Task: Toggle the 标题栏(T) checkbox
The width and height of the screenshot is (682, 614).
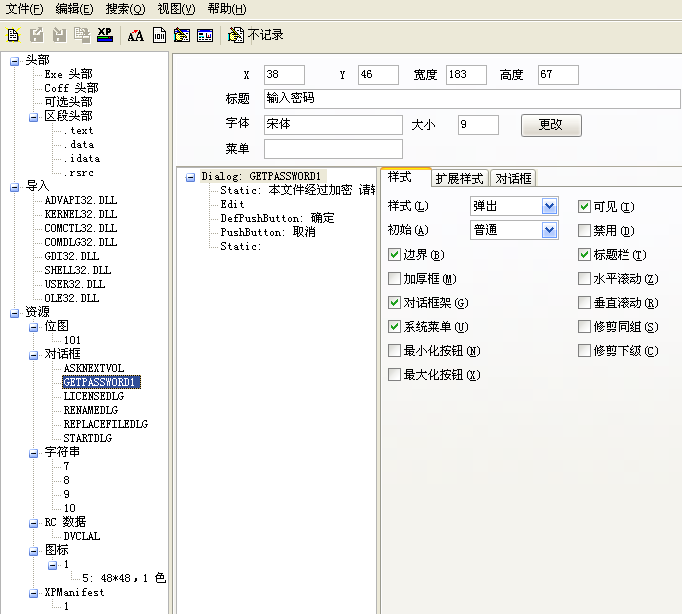Action: point(584,254)
